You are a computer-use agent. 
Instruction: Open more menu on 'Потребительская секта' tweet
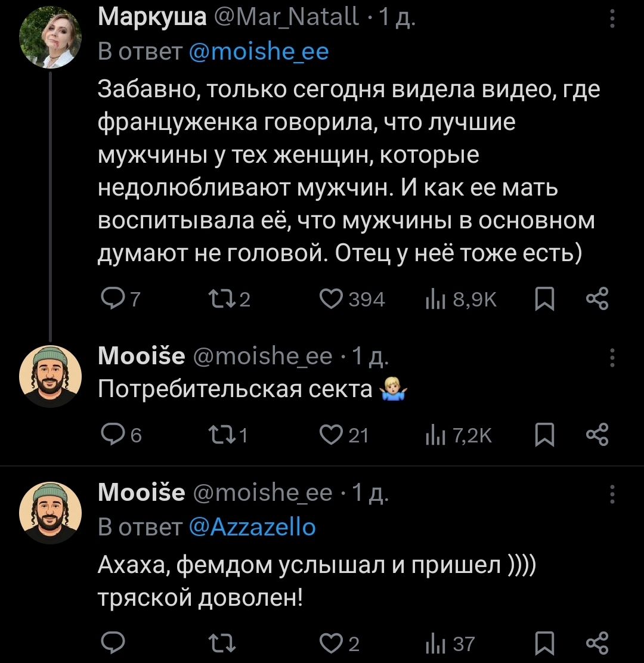click(x=611, y=358)
